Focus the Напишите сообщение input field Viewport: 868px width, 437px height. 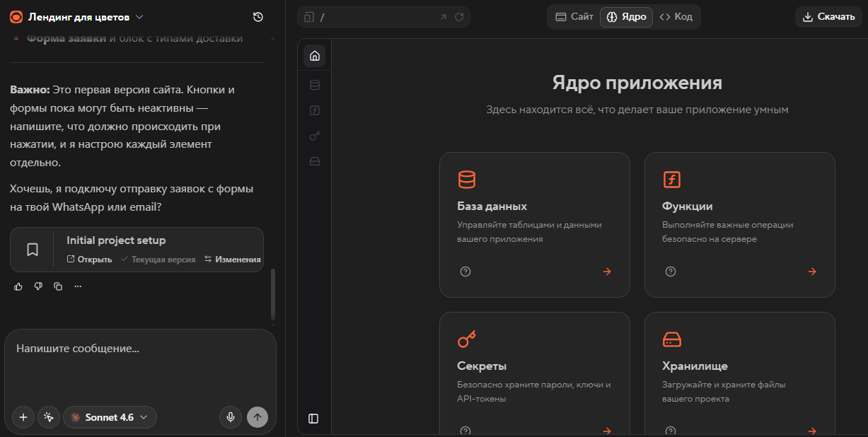[140, 349]
